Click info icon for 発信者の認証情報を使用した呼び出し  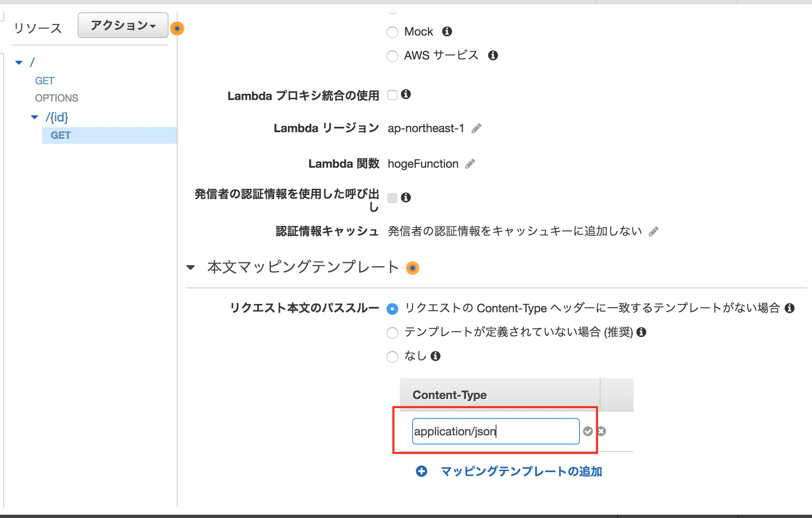(x=406, y=197)
